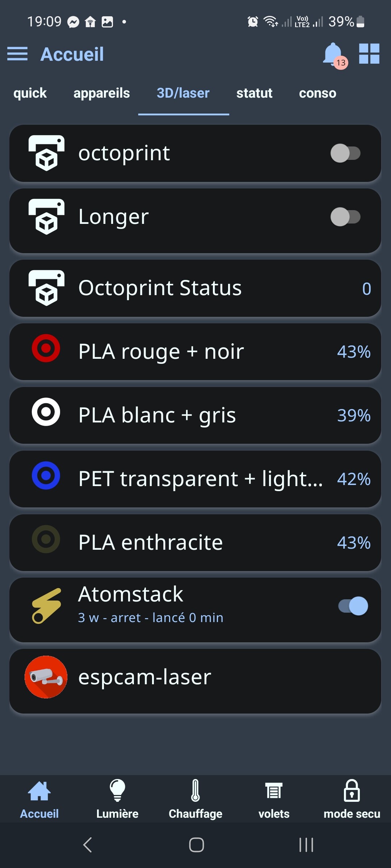Tap the red PLA rouge spool icon
Screen dimensions: 391x868
46,348
